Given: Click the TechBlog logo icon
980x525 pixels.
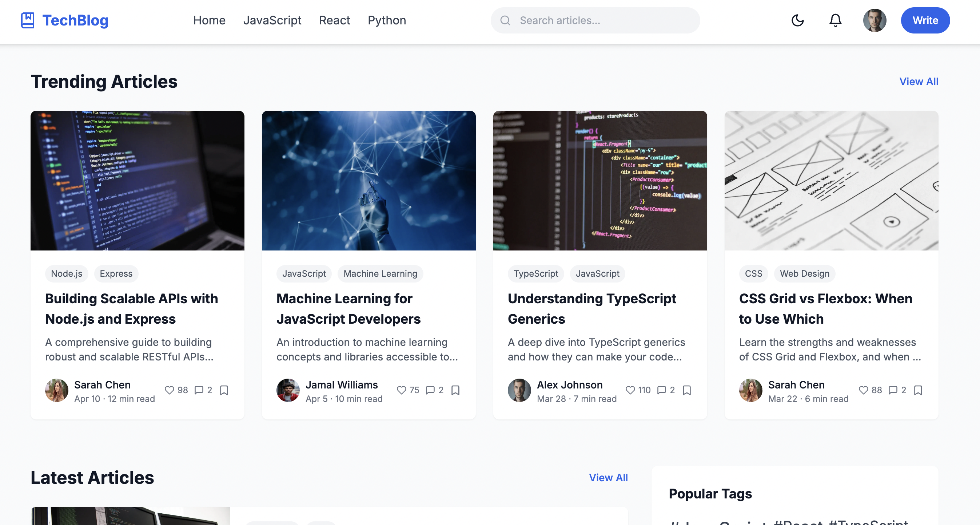Looking at the screenshot, I should click(x=27, y=20).
